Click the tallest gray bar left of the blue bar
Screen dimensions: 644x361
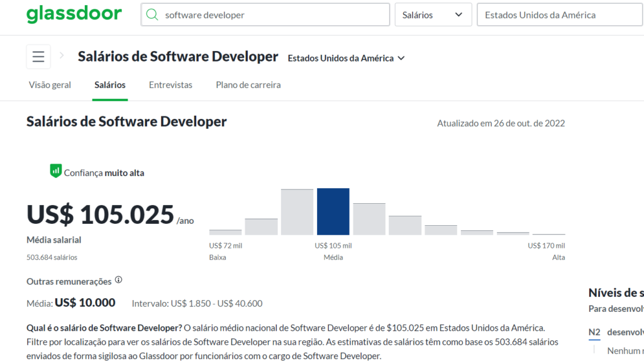[x=297, y=212]
